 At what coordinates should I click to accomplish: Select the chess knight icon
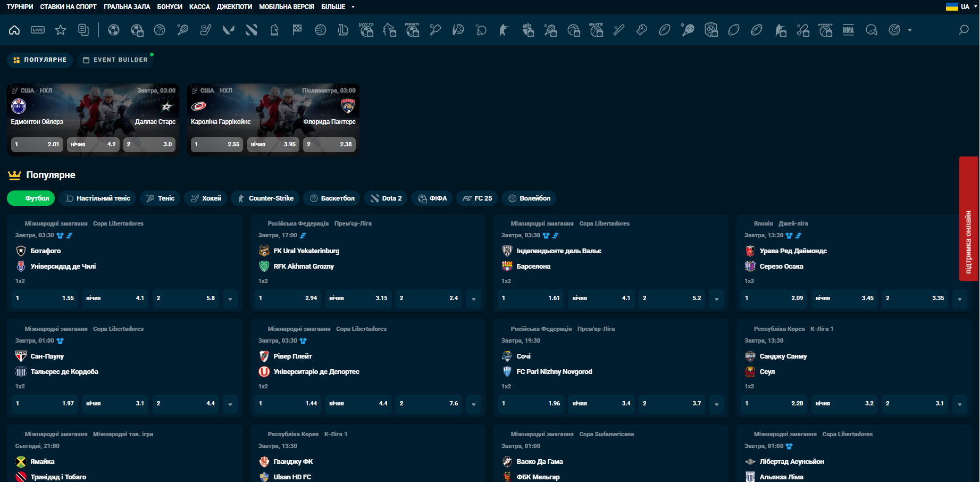pyautogui.click(x=274, y=30)
